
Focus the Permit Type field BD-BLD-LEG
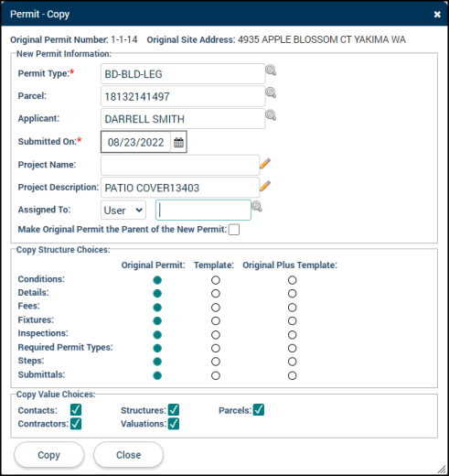pos(183,74)
